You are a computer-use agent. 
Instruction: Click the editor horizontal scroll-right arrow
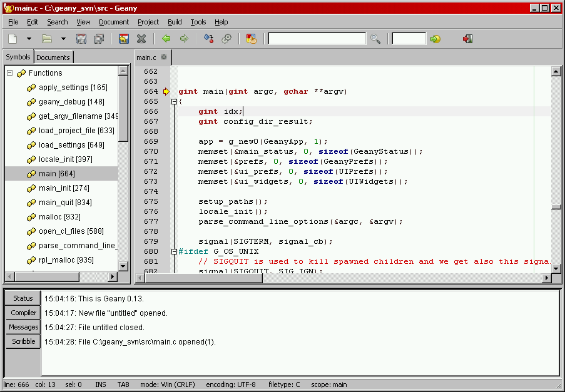(547, 278)
